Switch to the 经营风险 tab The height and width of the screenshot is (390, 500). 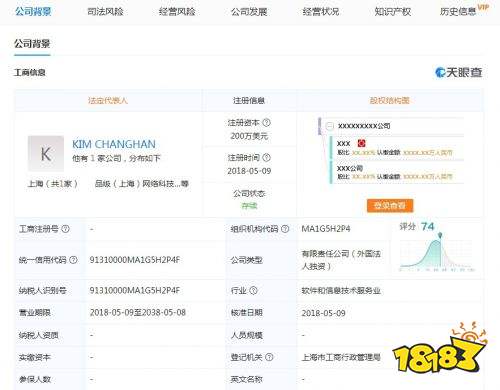click(x=177, y=11)
